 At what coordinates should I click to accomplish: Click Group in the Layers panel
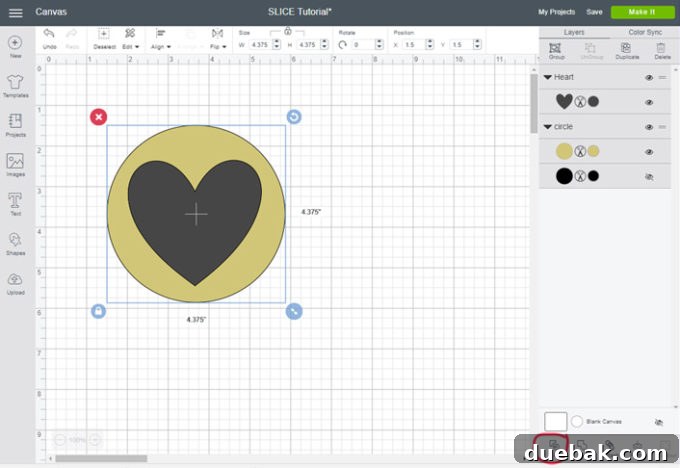556,51
